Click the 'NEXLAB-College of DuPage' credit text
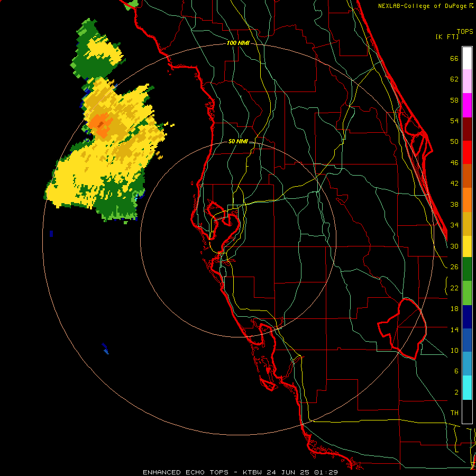Screen dimensions: 476x476 pyautogui.click(x=423, y=6)
